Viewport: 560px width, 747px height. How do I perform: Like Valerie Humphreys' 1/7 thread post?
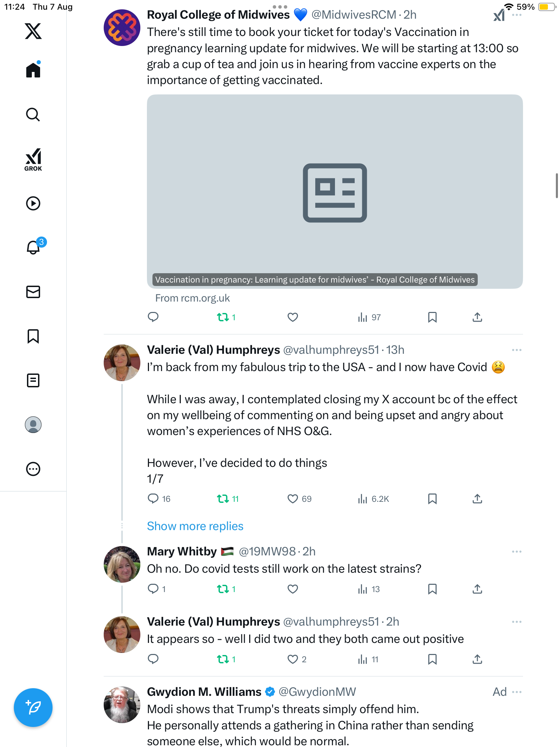tap(293, 499)
